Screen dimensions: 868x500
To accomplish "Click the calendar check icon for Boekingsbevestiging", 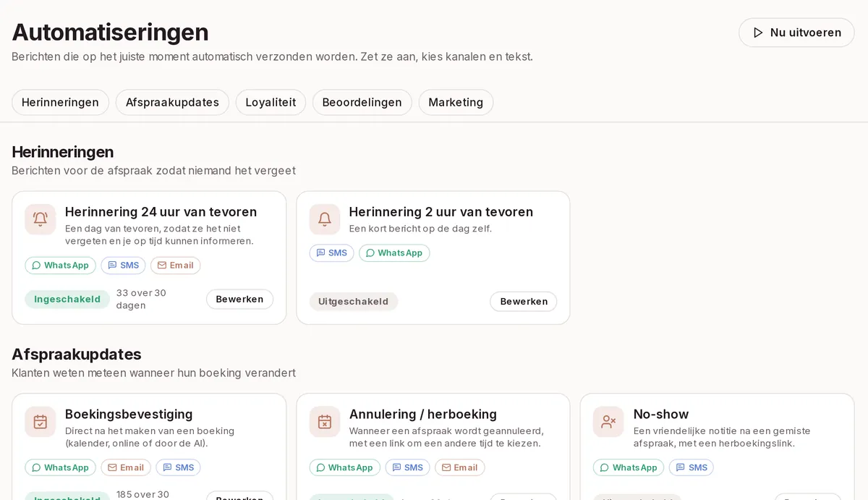I will 41,422.
